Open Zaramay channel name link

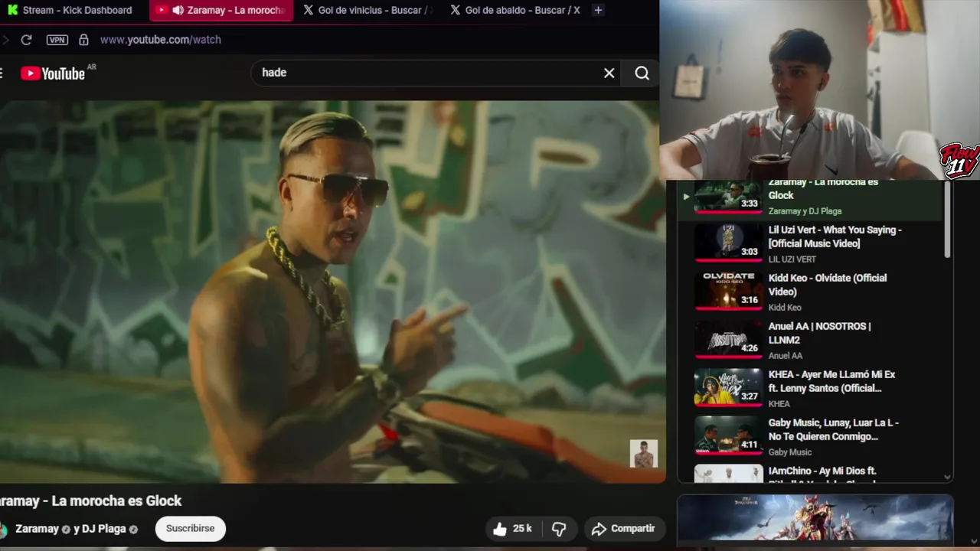pyautogui.click(x=37, y=529)
